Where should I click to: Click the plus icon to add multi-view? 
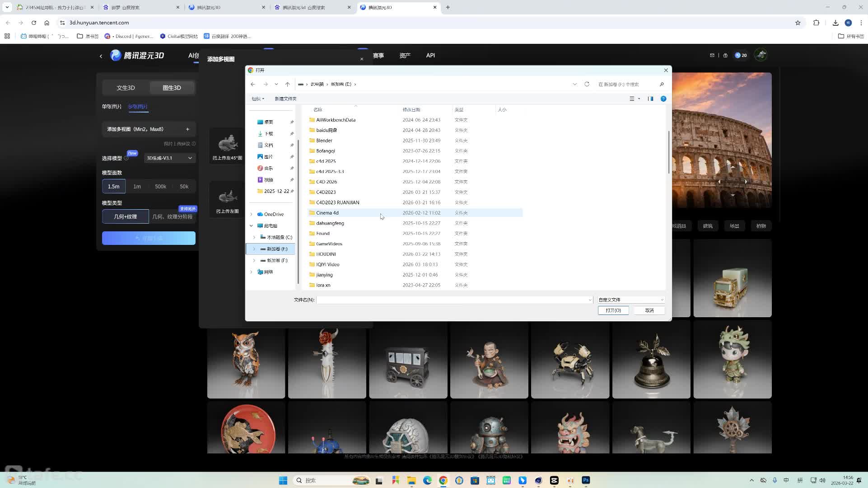pos(187,129)
